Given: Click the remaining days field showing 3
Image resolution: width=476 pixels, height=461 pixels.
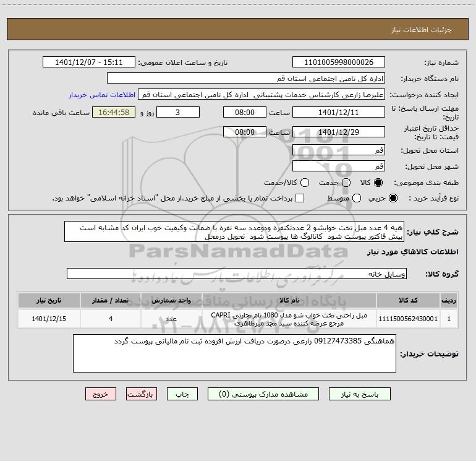Looking at the screenshot, I should (x=178, y=113).
